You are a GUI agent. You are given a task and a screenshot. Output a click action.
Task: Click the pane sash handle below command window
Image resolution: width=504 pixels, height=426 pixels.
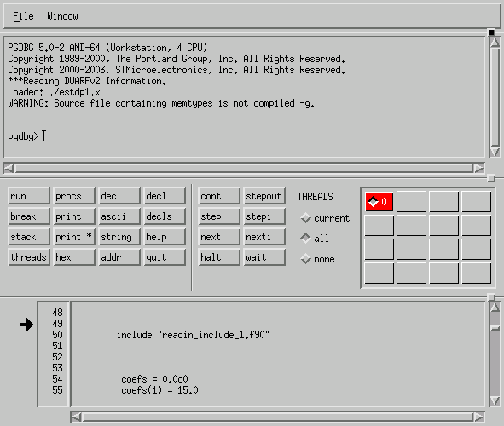click(x=491, y=178)
